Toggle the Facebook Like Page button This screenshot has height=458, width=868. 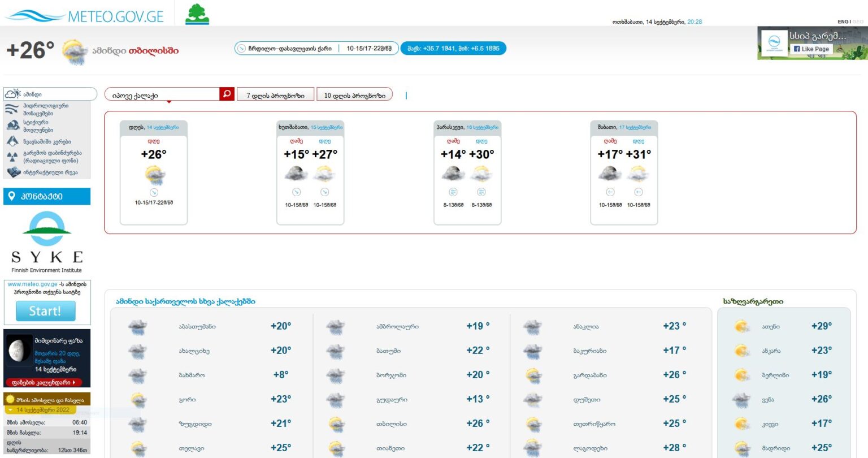811,49
